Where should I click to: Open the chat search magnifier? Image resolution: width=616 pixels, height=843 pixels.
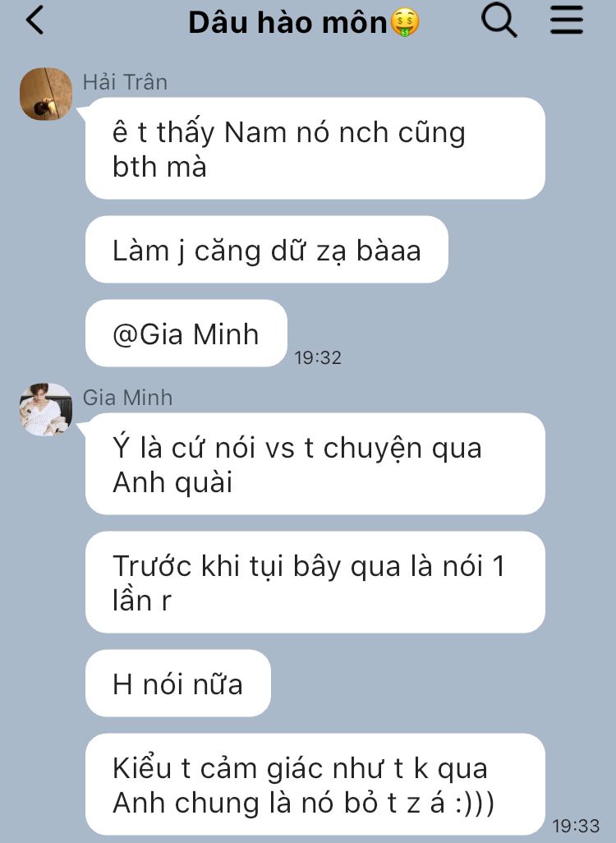(499, 21)
